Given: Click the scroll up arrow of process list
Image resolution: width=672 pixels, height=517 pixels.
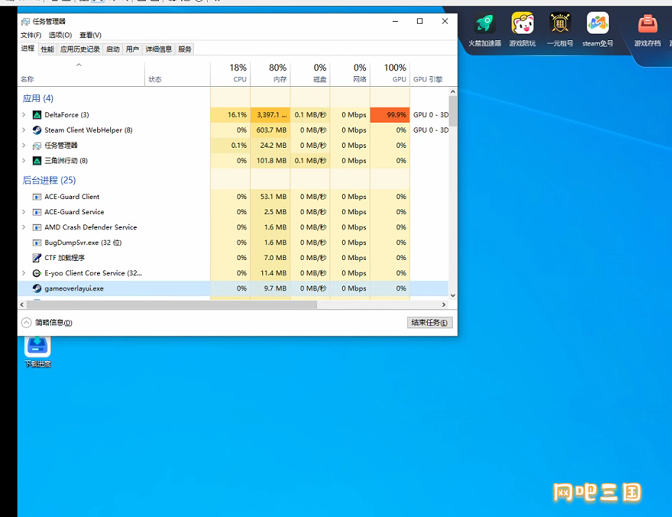Looking at the screenshot, I should pos(453,92).
